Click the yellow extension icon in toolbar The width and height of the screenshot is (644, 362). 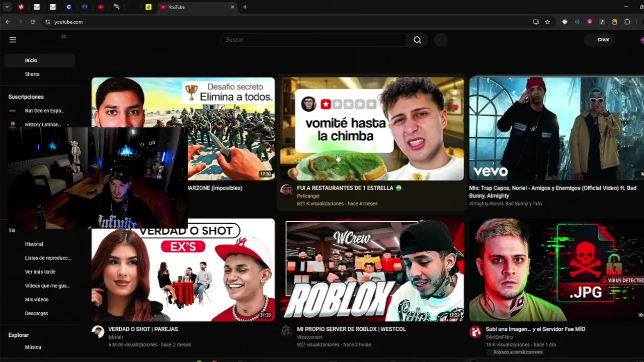[x=614, y=22]
